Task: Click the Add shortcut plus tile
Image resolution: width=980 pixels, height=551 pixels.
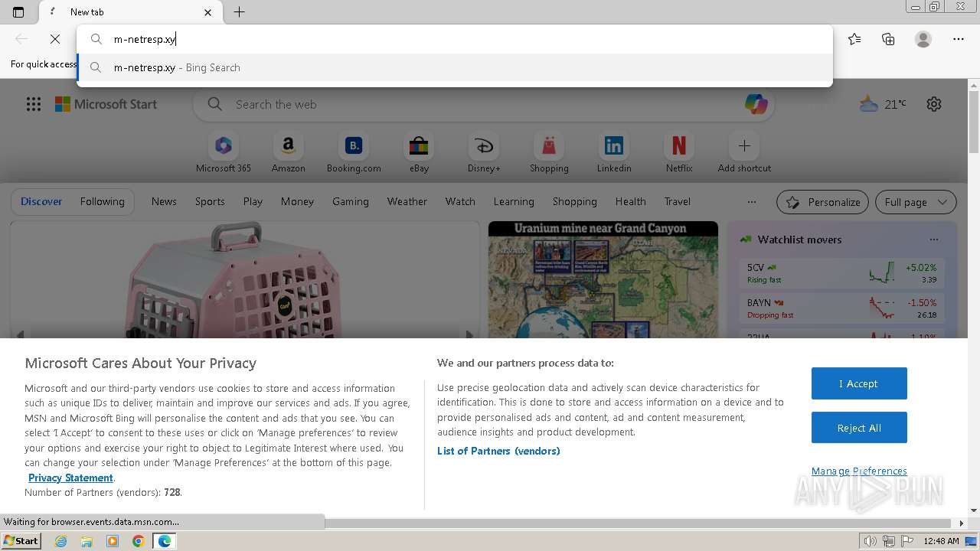Action: point(744,152)
